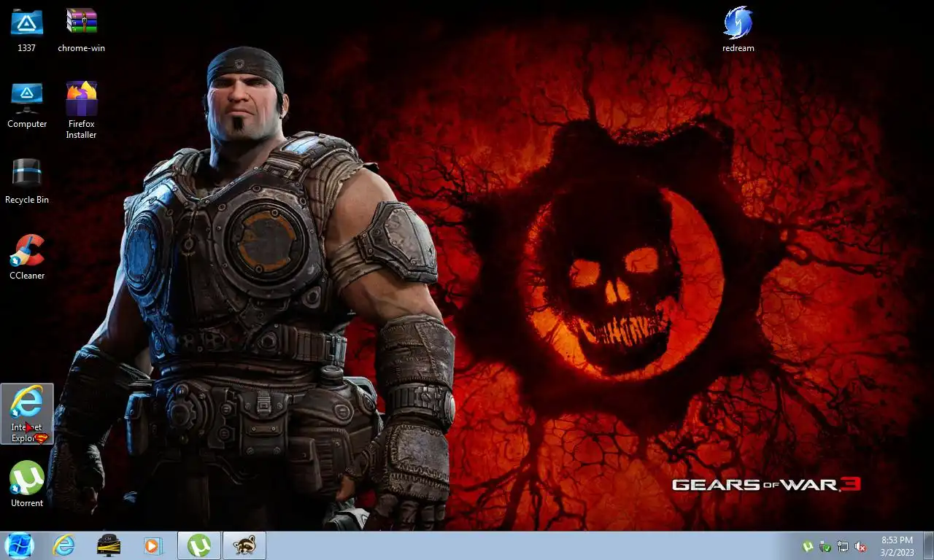Screen dimensions: 934x560
Task: Launch Windows Media Player from the taskbar
Action: (x=153, y=545)
